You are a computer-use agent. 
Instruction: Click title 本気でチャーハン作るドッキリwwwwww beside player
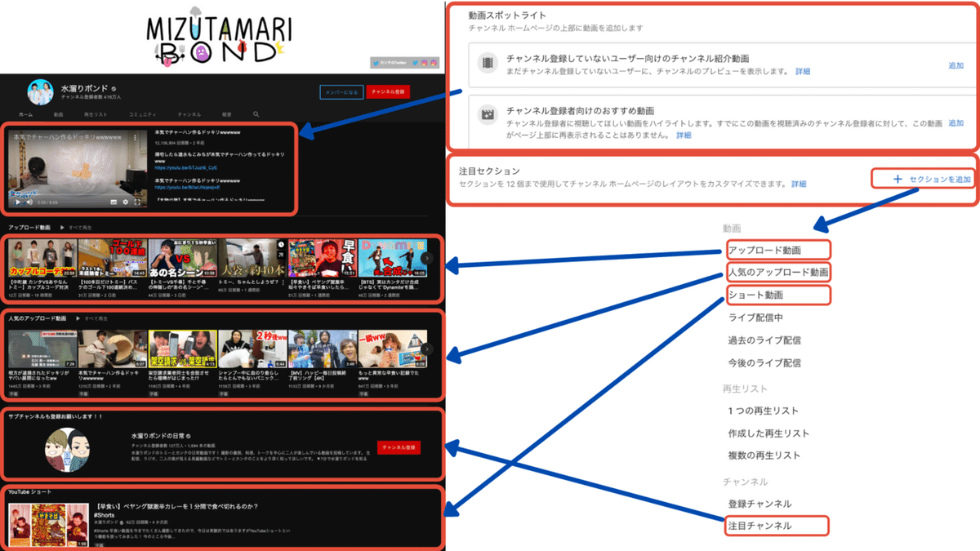(197, 131)
